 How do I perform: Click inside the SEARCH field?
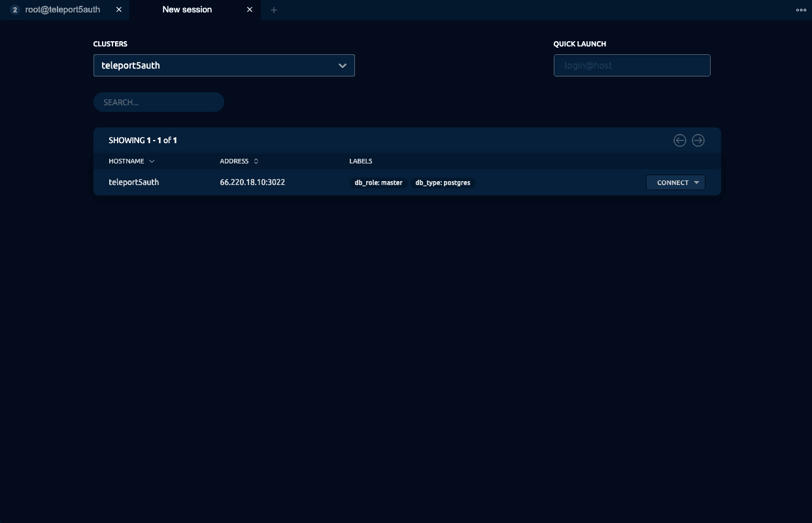[x=159, y=102]
